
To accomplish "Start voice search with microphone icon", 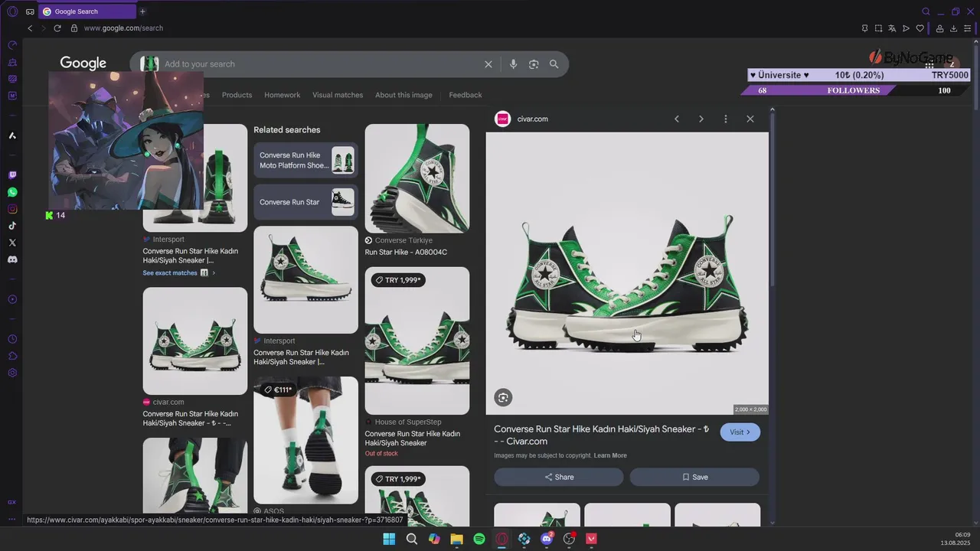I will [x=513, y=64].
